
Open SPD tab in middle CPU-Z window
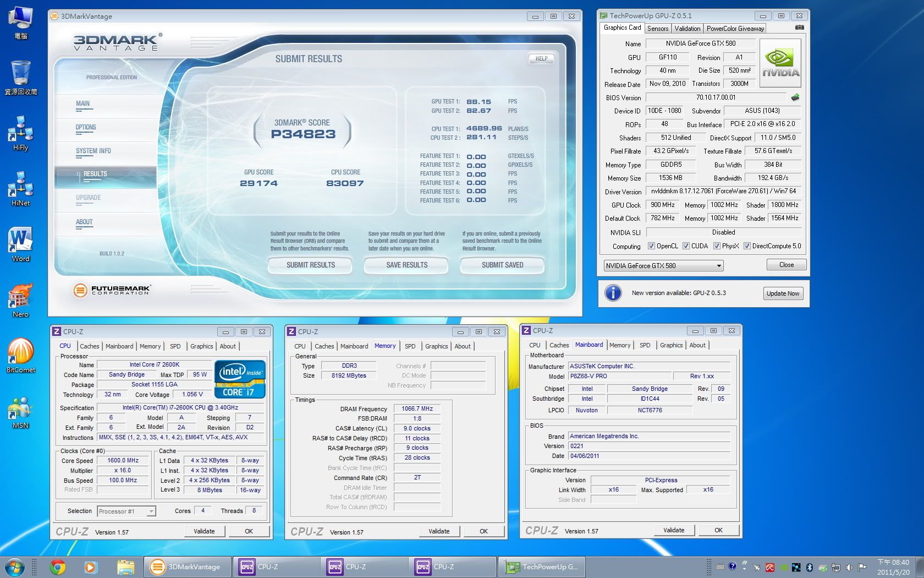(x=410, y=346)
